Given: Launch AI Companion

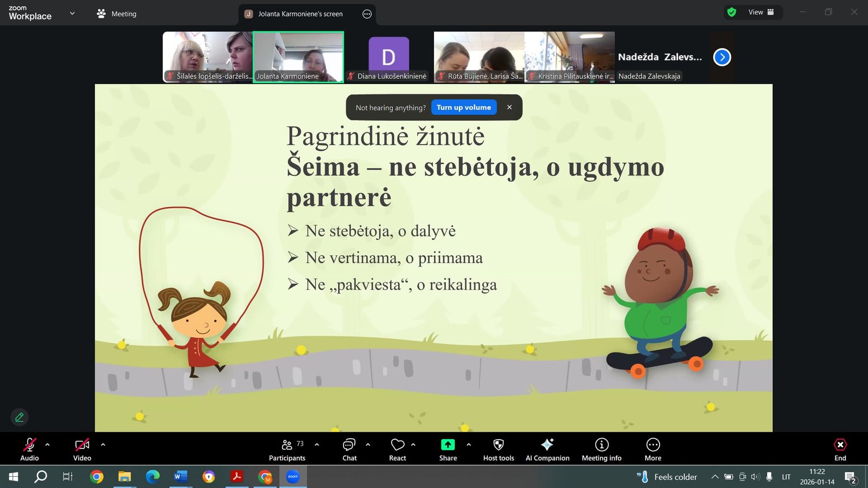Looking at the screenshot, I should pos(547,450).
